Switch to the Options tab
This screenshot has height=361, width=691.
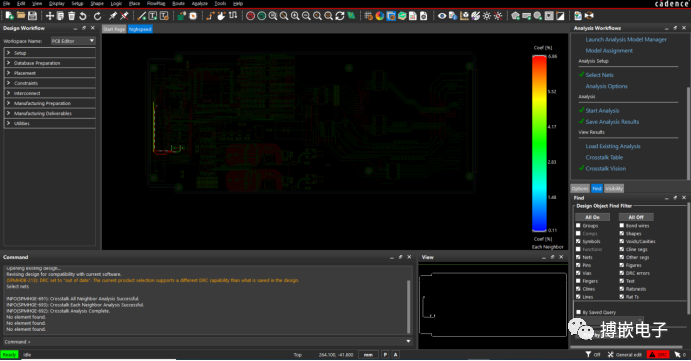580,189
